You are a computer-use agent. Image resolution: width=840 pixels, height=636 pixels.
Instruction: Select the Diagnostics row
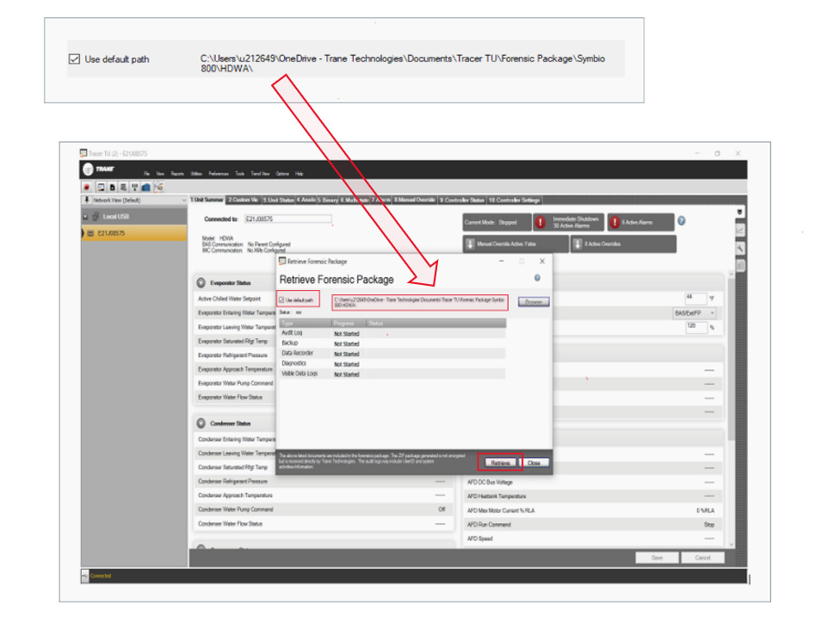392,364
